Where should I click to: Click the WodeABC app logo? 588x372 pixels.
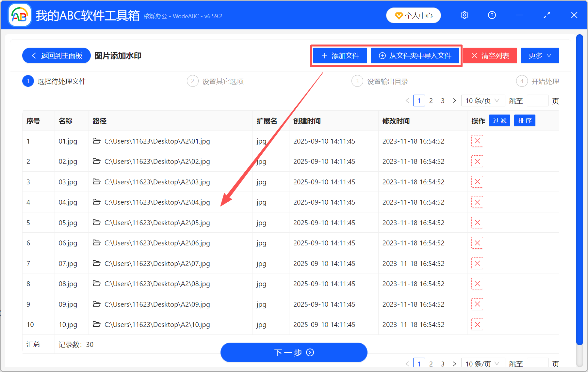click(x=19, y=15)
